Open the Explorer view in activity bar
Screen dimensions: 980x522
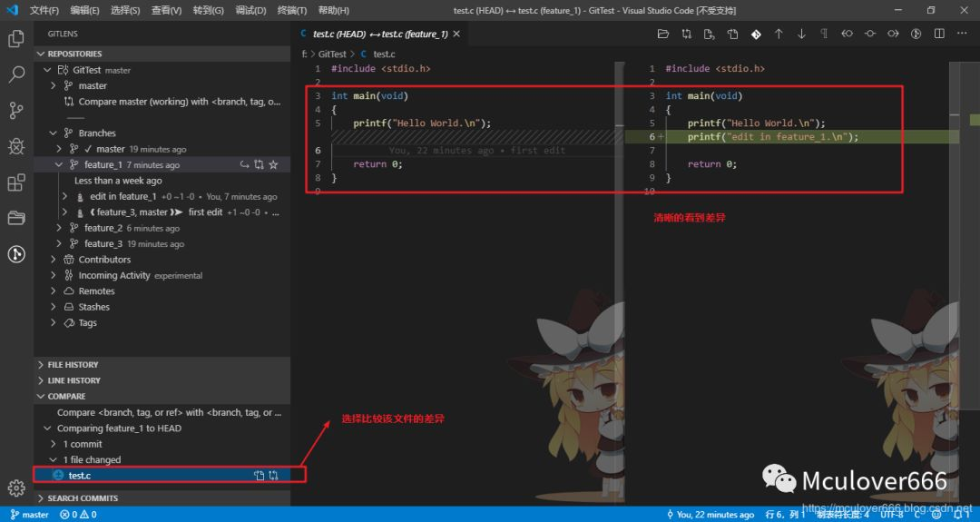16,39
